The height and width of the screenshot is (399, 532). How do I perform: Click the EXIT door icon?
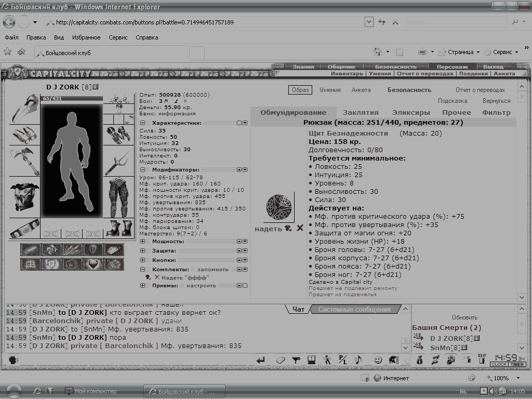tap(482, 359)
